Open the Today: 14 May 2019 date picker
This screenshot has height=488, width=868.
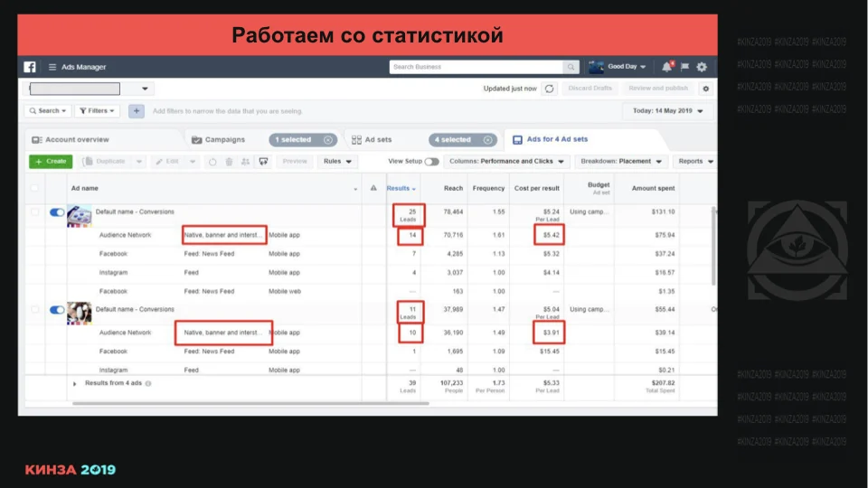(667, 111)
